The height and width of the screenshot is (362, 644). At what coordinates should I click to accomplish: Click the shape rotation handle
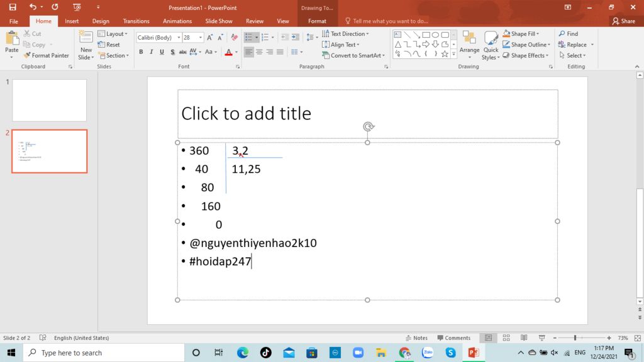coord(369,126)
